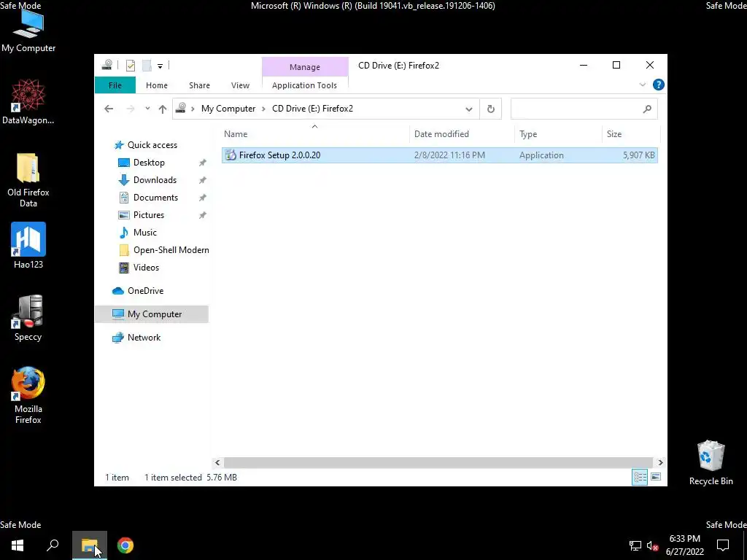Open Documents in the navigation pane

pyautogui.click(x=156, y=198)
